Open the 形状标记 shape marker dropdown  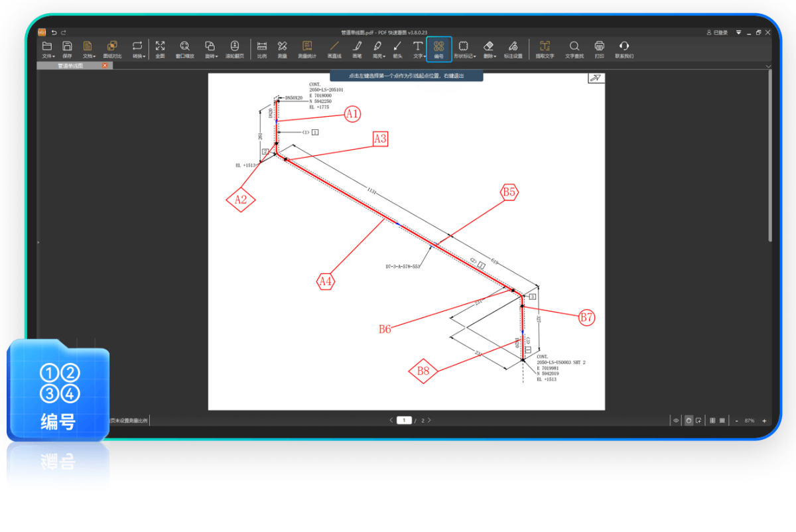pyautogui.click(x=464, y=48)
